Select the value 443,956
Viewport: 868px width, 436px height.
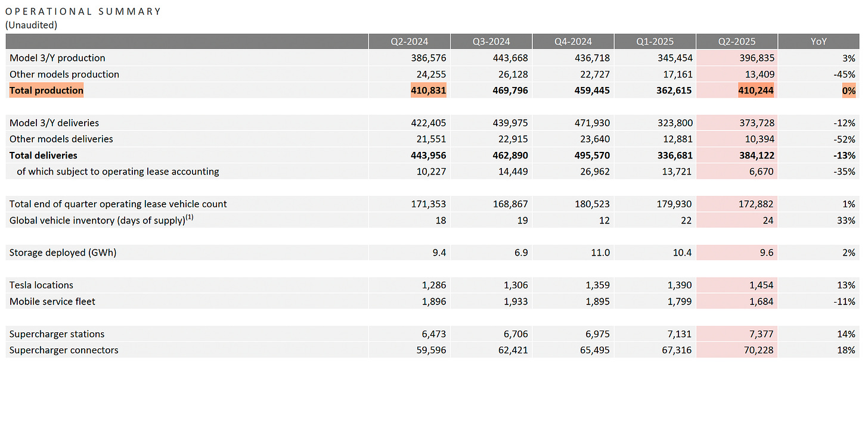[x=428, y=155]
